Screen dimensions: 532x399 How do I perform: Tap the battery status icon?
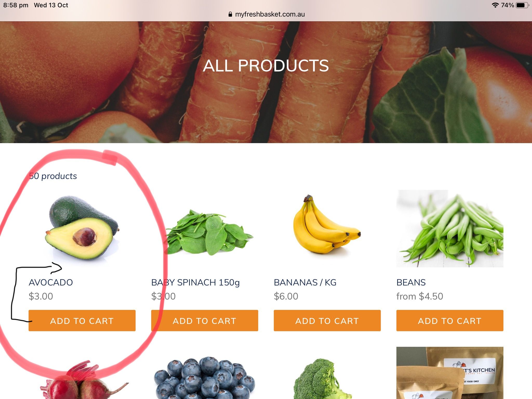coord(522,5)
